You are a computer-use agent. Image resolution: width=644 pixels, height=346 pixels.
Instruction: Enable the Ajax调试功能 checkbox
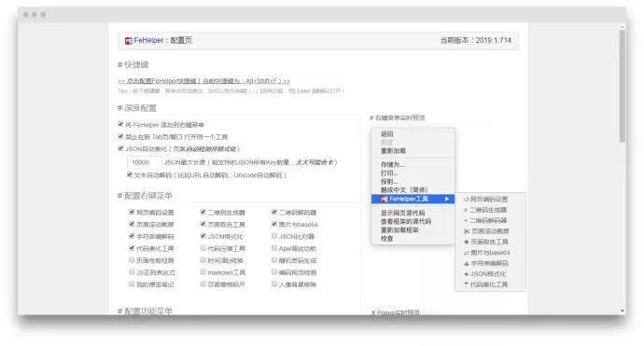[x=274, y=248]
